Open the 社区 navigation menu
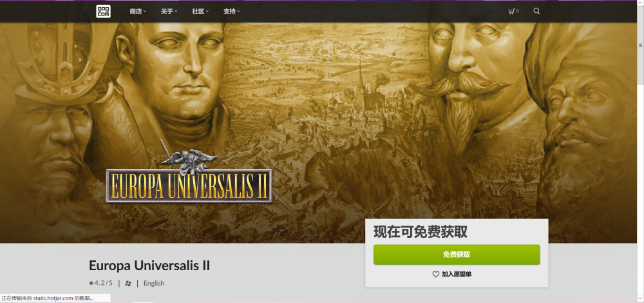The width and height of the screenshot is (644, 303). tap(200, 12)
